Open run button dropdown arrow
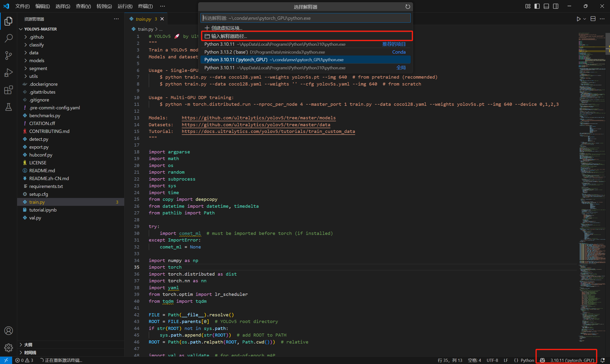Screen dimensions: 610x364 (x=585, y=19)
